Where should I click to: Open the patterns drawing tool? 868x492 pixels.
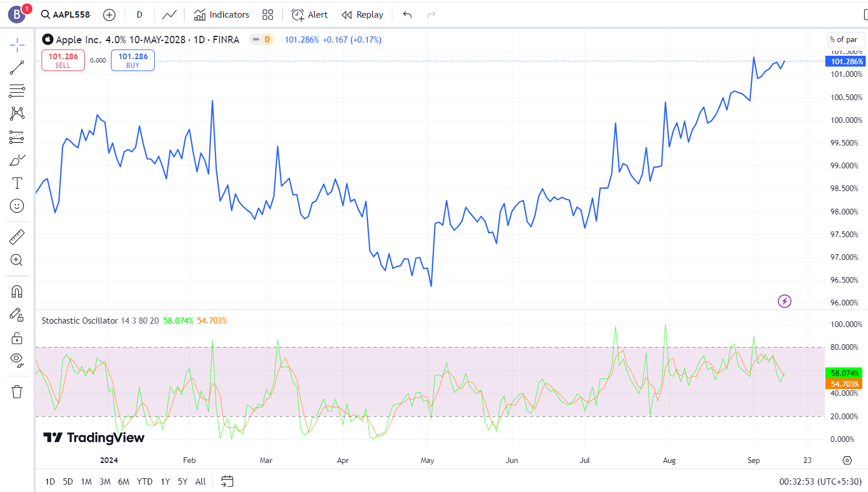pos(17,113)
